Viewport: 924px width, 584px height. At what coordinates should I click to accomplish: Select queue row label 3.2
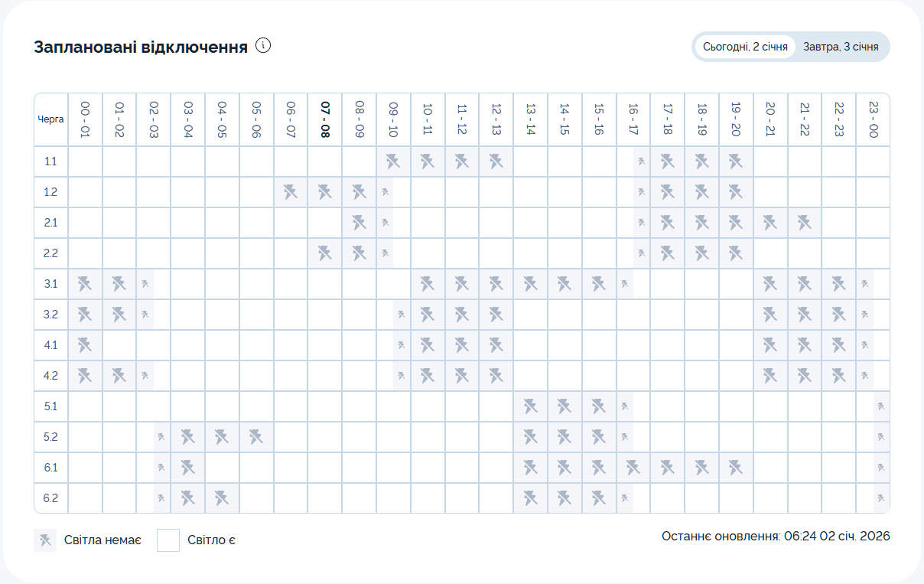click(51, 315)
